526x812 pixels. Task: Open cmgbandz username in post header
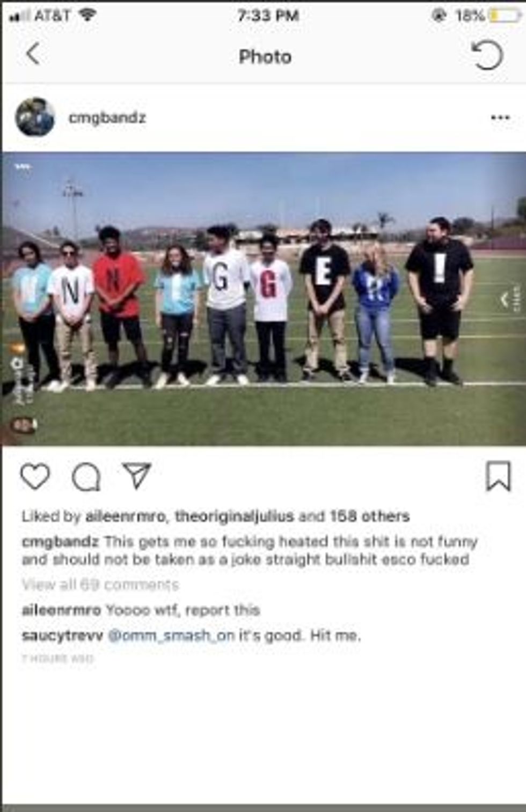107,117
